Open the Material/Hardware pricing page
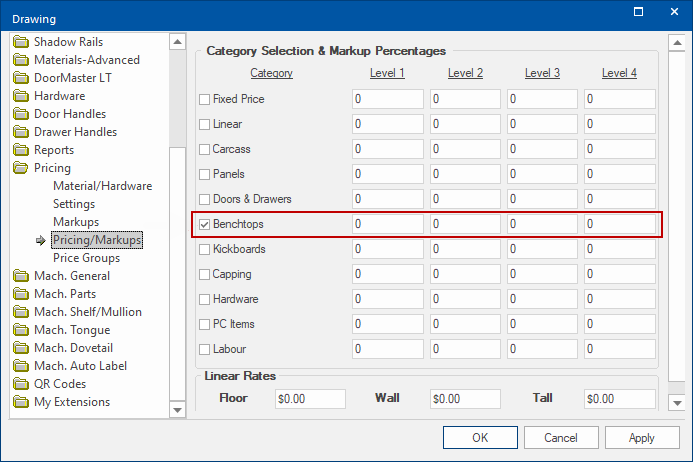Screen dimensions: 693x462 (x=103, y=186)
